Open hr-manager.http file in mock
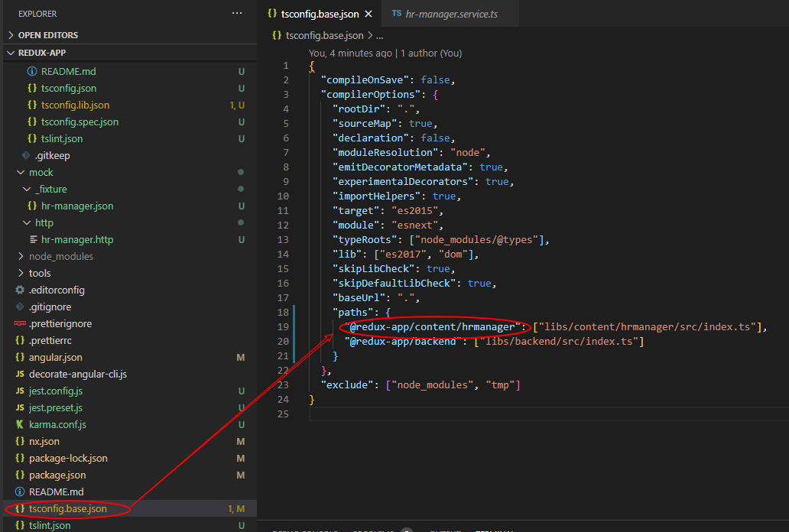Screen dimensions: 789x532 pos(76,239)
